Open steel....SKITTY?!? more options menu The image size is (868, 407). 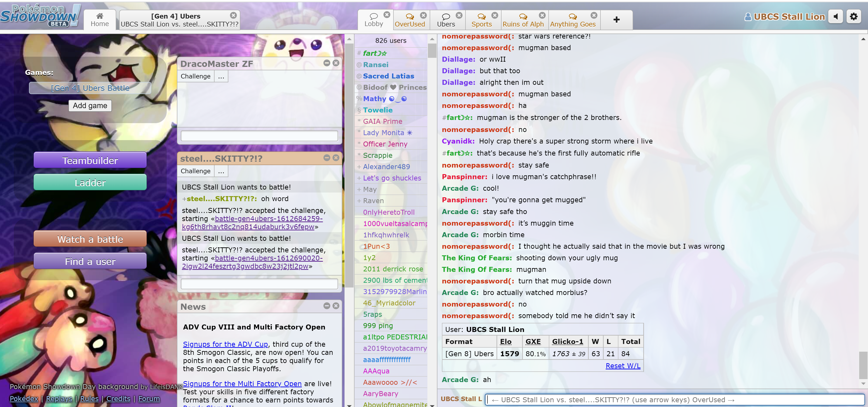221,171
